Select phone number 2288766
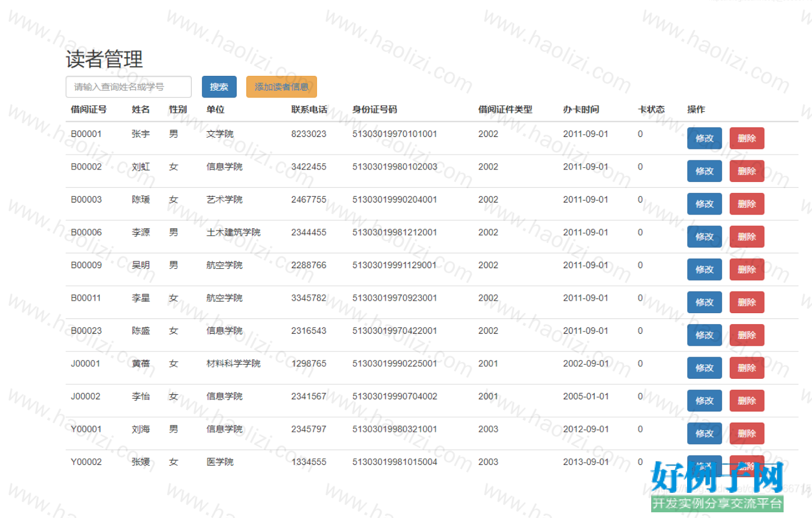 (309, 265)
